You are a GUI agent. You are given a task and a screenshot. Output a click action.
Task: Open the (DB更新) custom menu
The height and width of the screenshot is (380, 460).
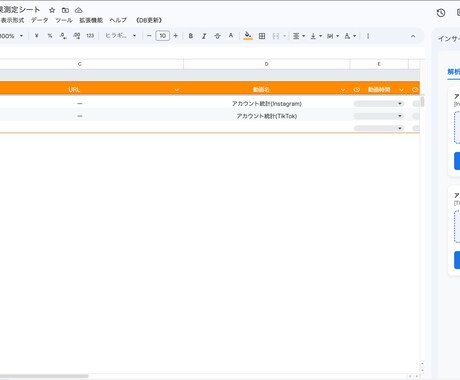[149, 20]
